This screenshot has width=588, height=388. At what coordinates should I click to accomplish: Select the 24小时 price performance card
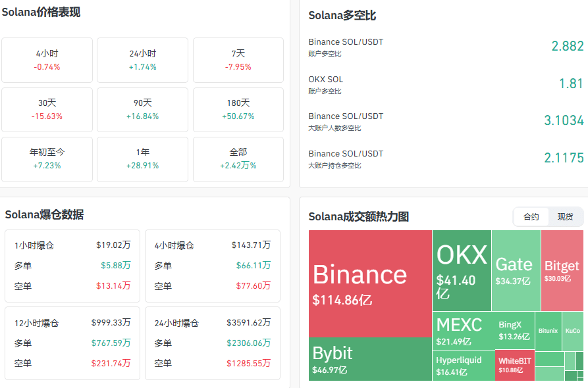tap(142, 60)
